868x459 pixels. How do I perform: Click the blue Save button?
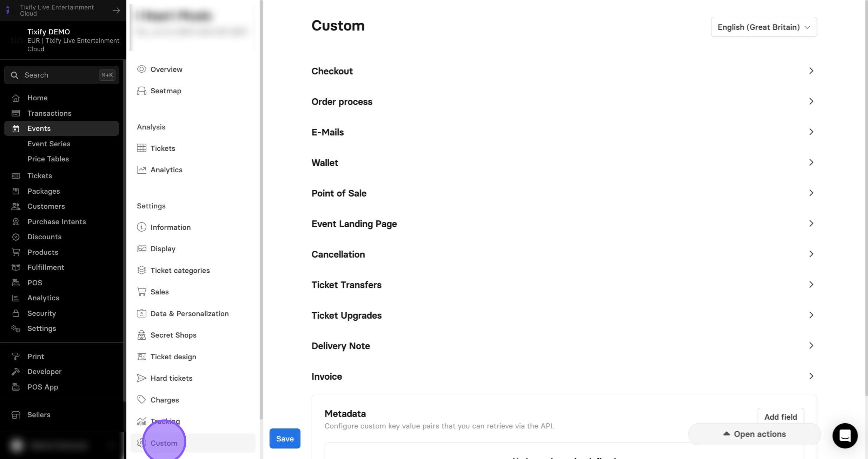coord(285,438)
